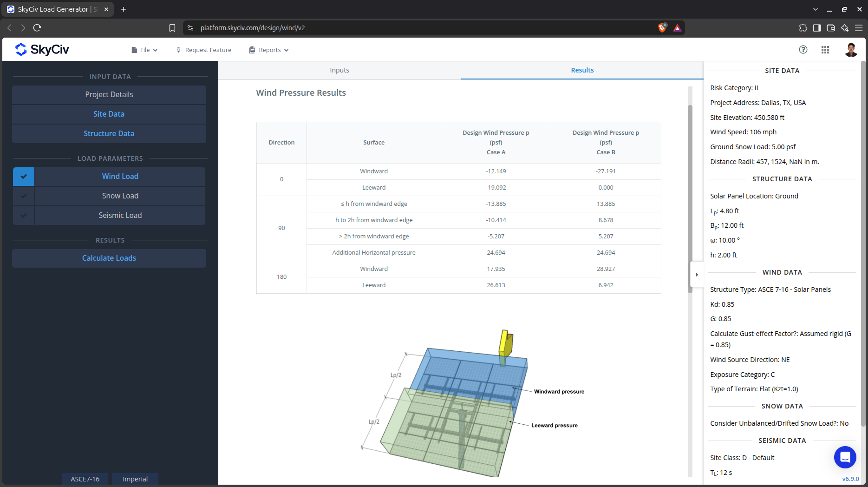Screen dimensions: 868x487
Task: Toggle the Wind Load checkbox
Action: (24, 177)
